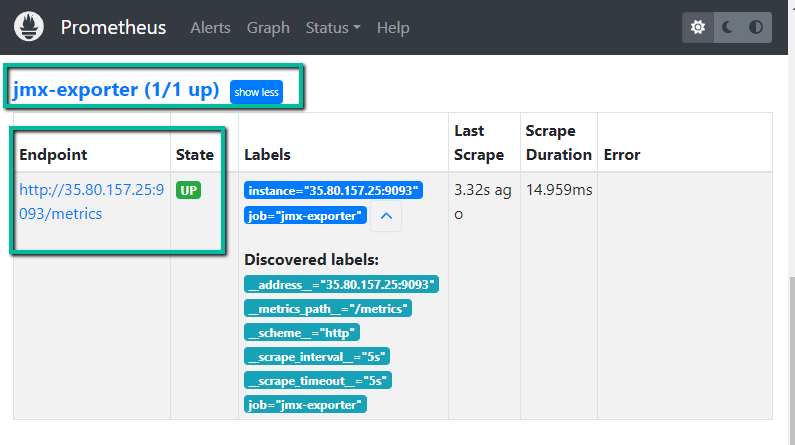Viewport: 795px width, 445px height.
Task: Open the Status dropdown menu
Action: click(333, 27)
